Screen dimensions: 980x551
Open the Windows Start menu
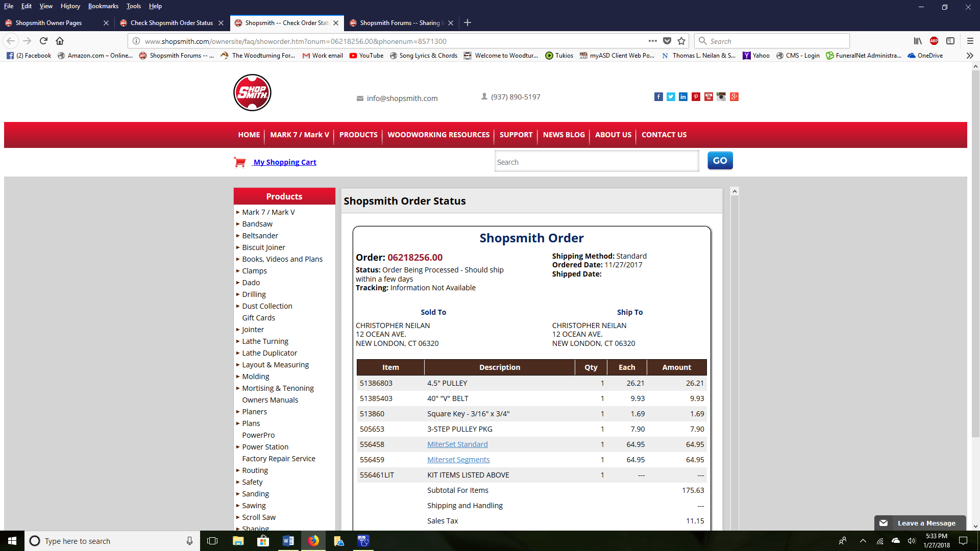pos(12,541)
